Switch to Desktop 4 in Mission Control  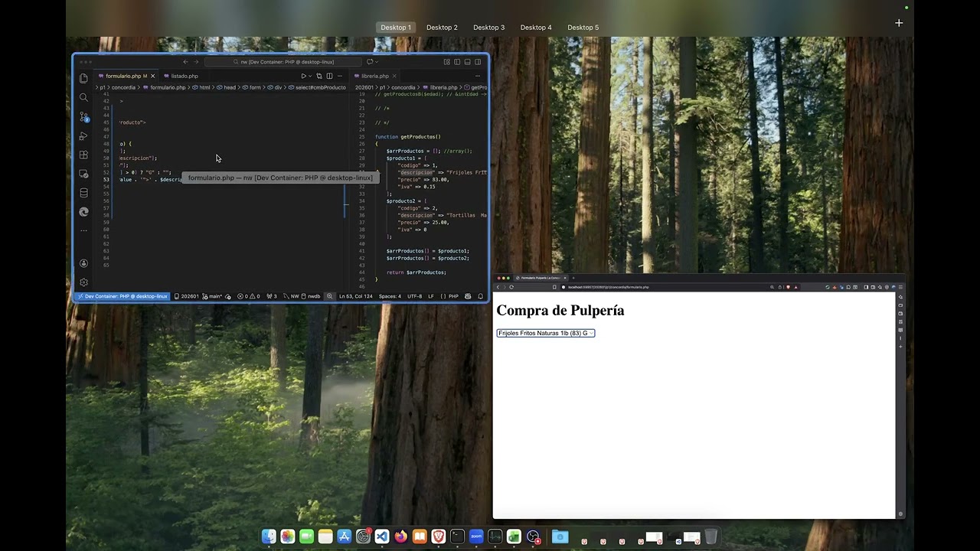536,28
